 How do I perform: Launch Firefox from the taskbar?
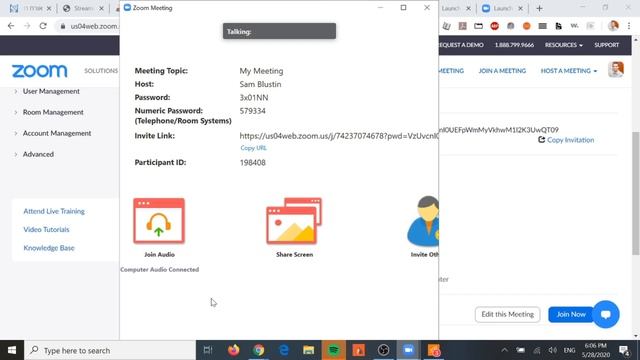[233, 350]
